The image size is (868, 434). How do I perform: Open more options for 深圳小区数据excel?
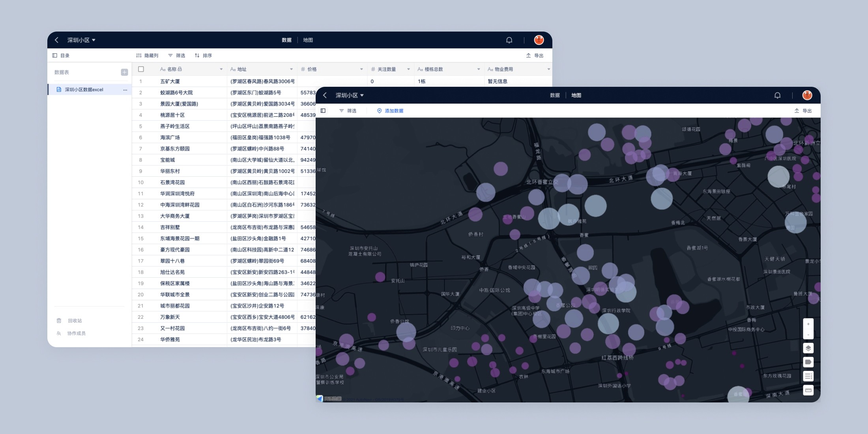(125, 90)
